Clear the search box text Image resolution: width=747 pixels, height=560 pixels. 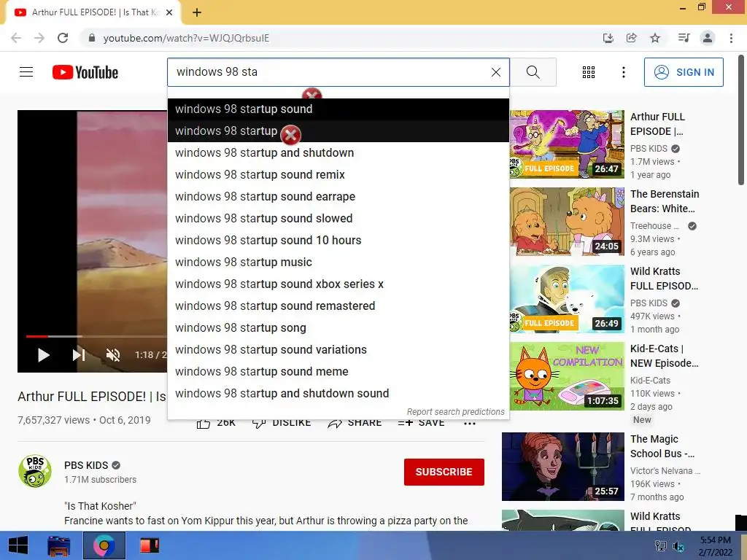496,72
